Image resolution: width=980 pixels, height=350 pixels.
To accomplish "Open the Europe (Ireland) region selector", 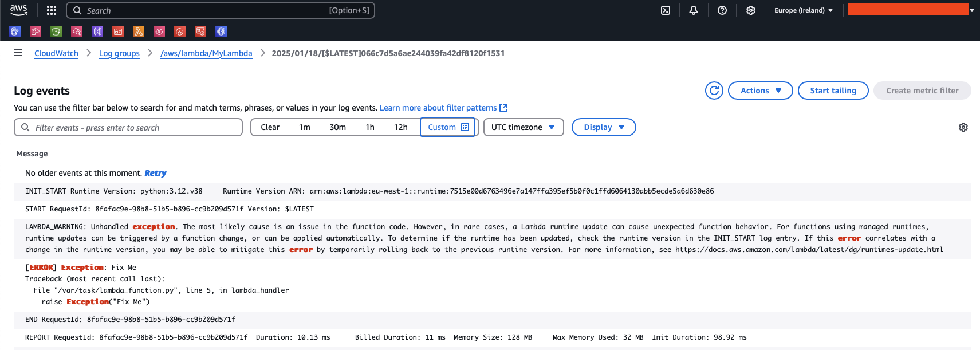I will click(x=804, y=10).
